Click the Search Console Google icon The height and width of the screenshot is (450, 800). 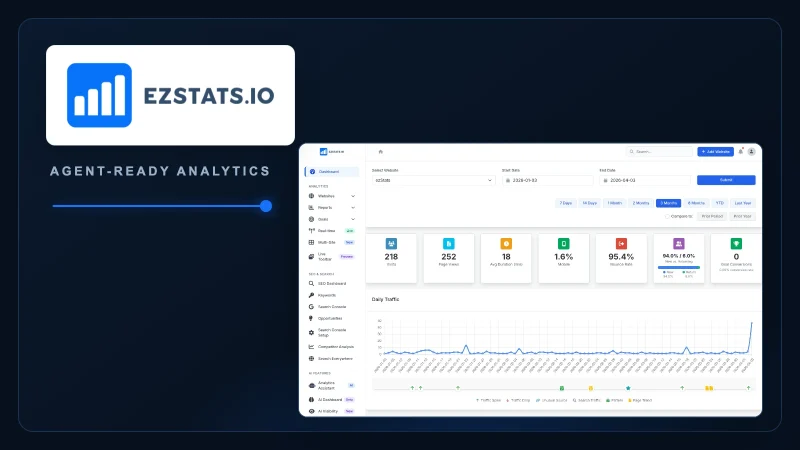[x=311, y=307]
